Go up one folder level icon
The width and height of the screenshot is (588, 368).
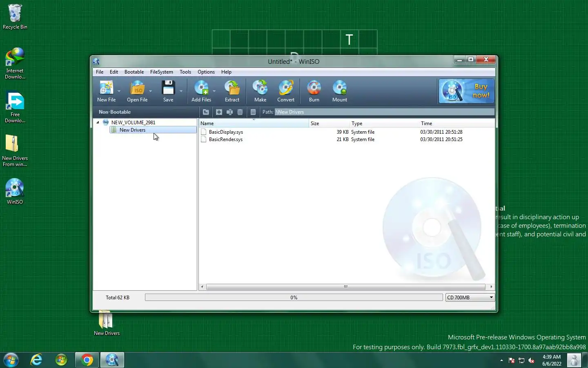click(206, 112)
